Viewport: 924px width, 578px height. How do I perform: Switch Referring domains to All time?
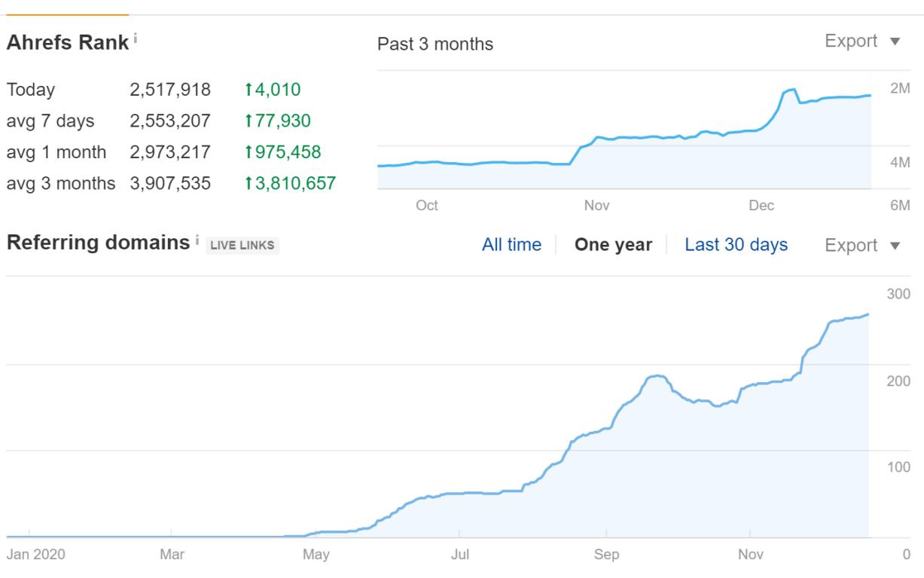point(512,245)
